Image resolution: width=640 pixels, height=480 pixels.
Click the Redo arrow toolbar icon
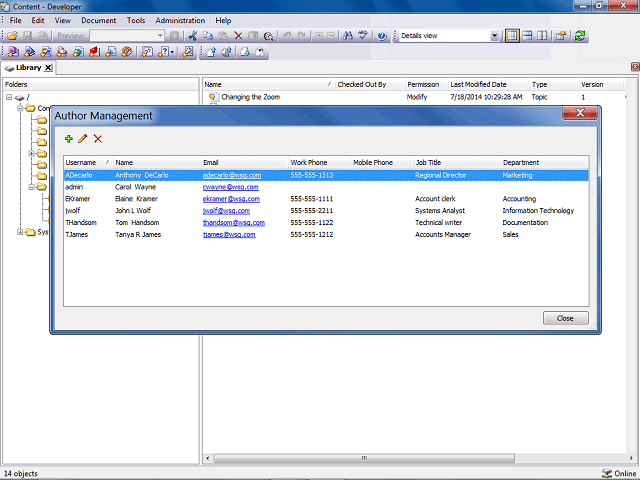302,36
